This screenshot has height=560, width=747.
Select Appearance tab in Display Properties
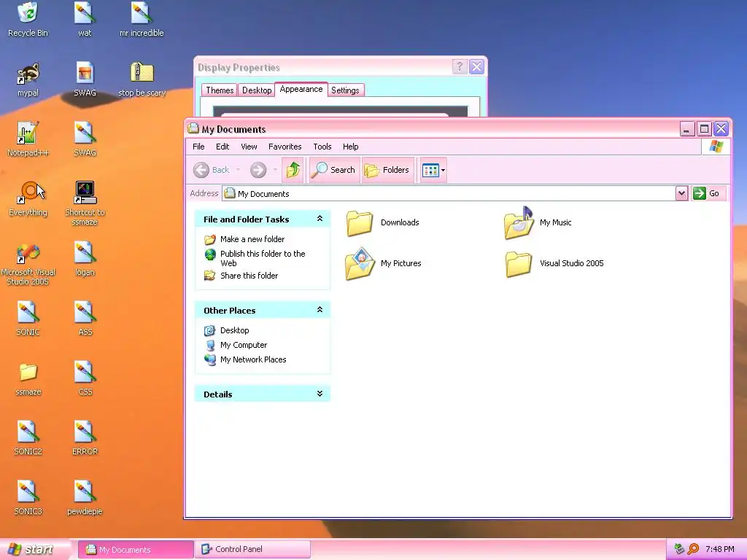301,89
